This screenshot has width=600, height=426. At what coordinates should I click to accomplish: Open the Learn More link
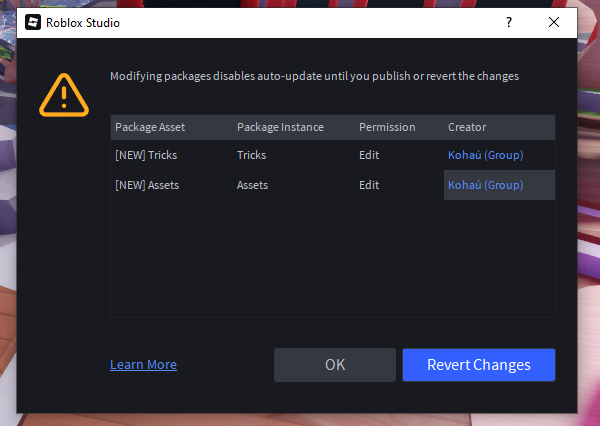point(143,365)
